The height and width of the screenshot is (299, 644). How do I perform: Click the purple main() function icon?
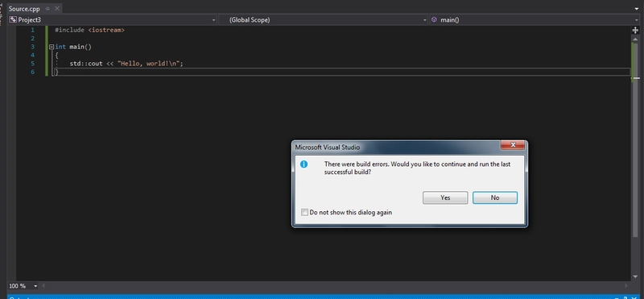[x=434, y=19]
